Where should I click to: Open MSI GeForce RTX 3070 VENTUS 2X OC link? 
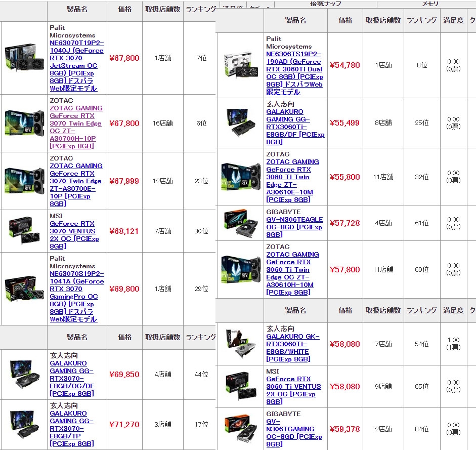click(x=74, y=235)
